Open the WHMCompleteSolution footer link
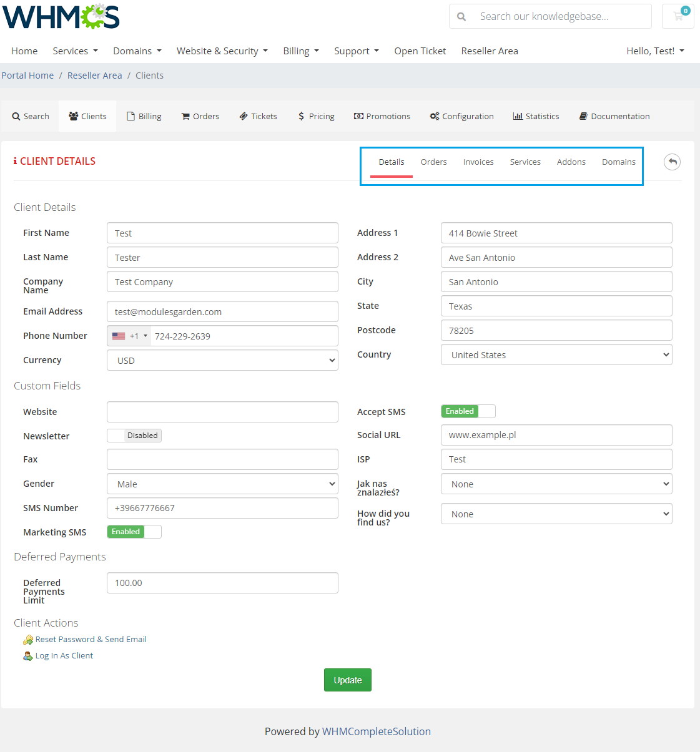 point(377,731)
